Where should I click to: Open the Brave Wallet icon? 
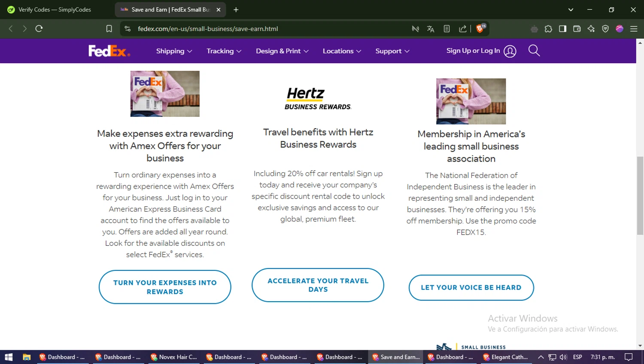click(x=577, y=29)
